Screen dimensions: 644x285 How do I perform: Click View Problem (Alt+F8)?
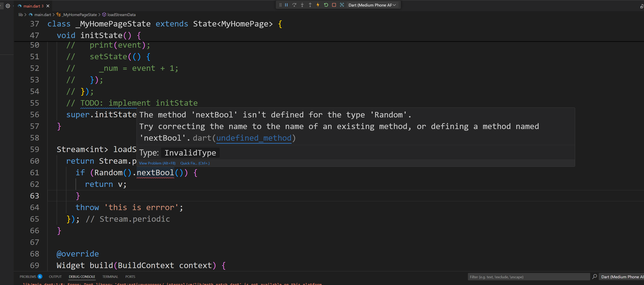[157, 163]
